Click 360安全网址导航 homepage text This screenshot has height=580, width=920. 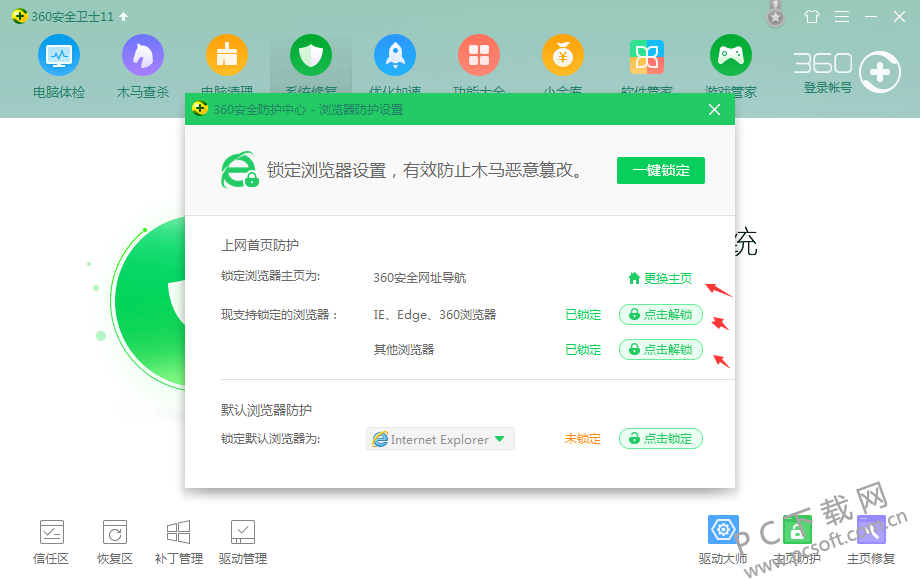(x=420, y=278)
